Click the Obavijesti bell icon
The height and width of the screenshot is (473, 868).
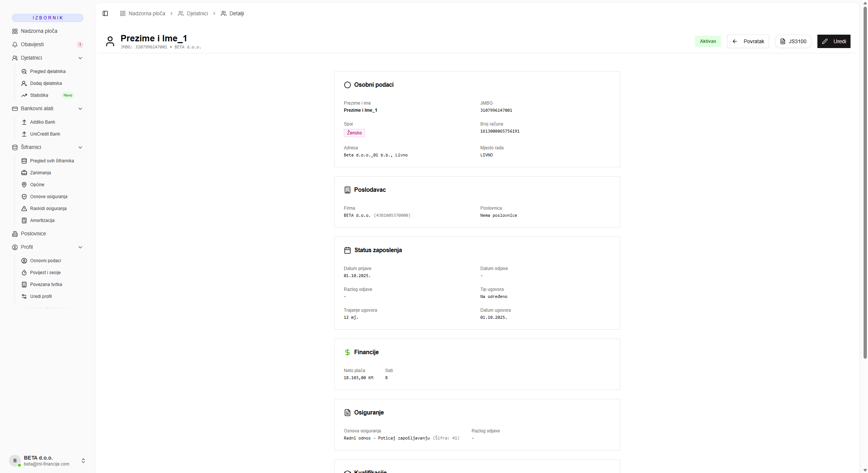[15, 44]
